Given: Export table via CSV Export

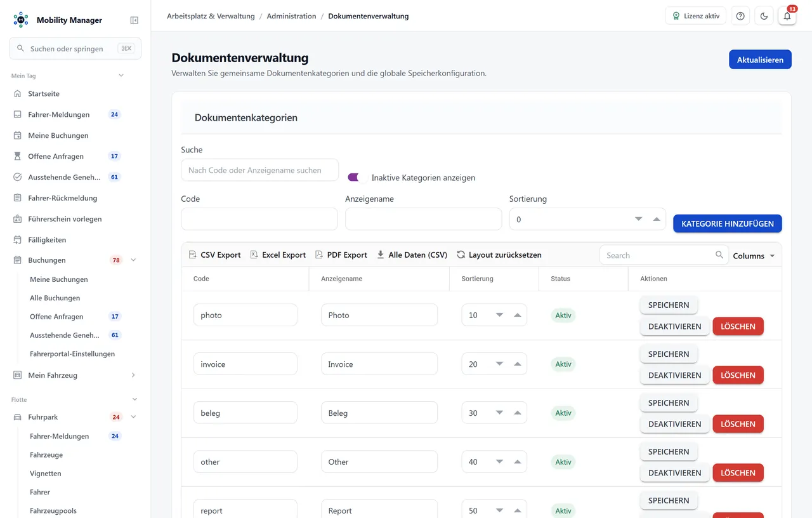Looking at the screenshot, I should click(x=215, y=255).
